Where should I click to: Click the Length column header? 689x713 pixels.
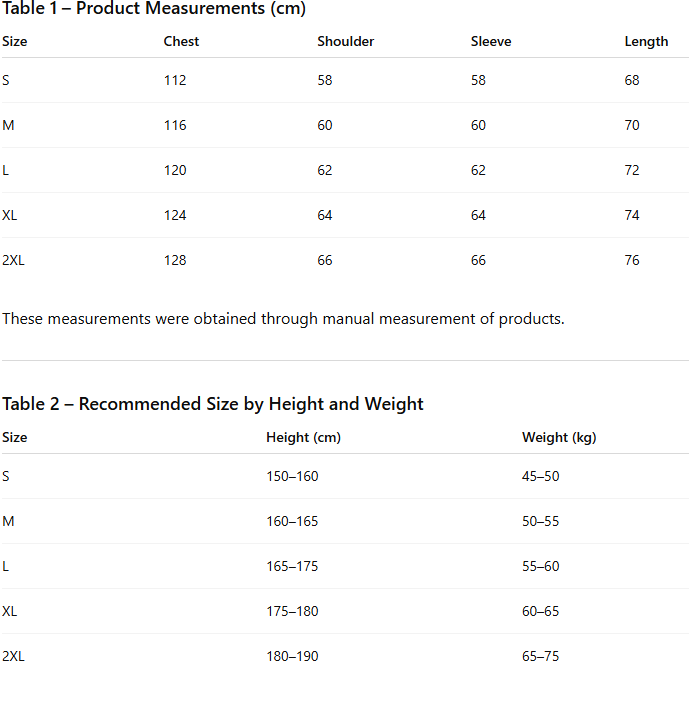(646, 42)
